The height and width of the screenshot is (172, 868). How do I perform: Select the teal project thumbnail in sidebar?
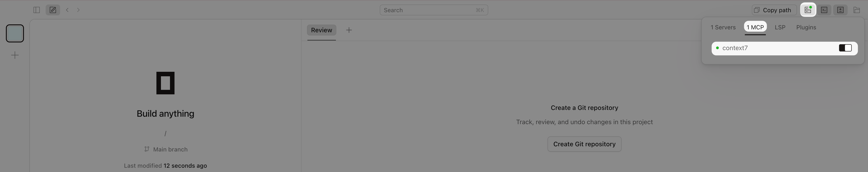pos(15,33)
